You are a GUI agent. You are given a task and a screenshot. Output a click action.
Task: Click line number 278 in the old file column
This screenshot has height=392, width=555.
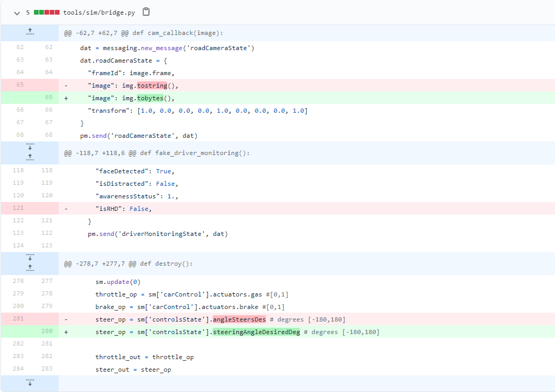[x=18, y=281]
